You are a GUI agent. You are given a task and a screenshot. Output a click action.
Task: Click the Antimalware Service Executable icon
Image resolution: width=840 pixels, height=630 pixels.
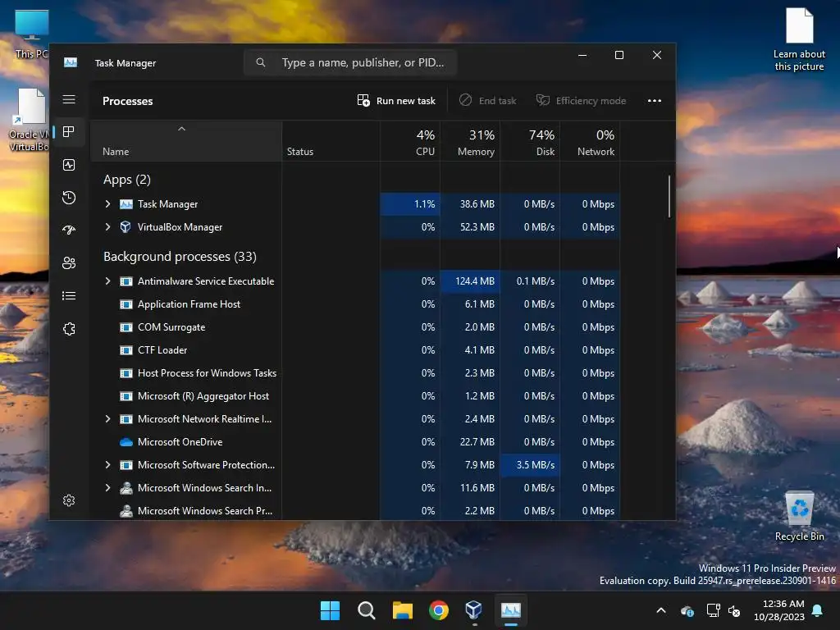126,281
